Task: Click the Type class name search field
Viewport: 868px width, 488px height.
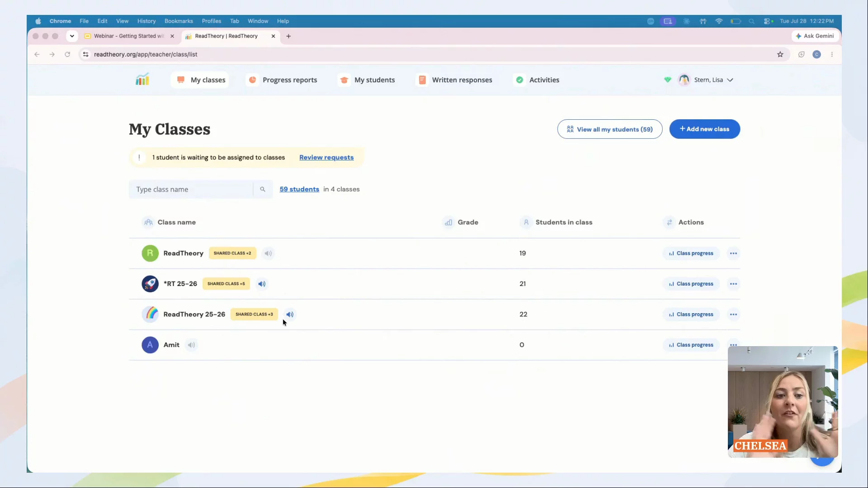Action: coord(191,189)
